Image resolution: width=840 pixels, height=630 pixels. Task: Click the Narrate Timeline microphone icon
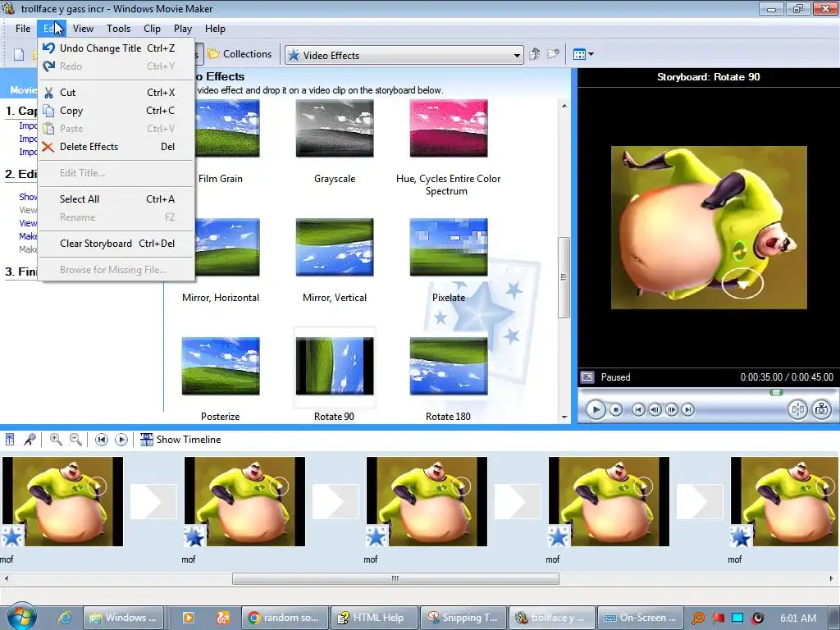[30, 440]
